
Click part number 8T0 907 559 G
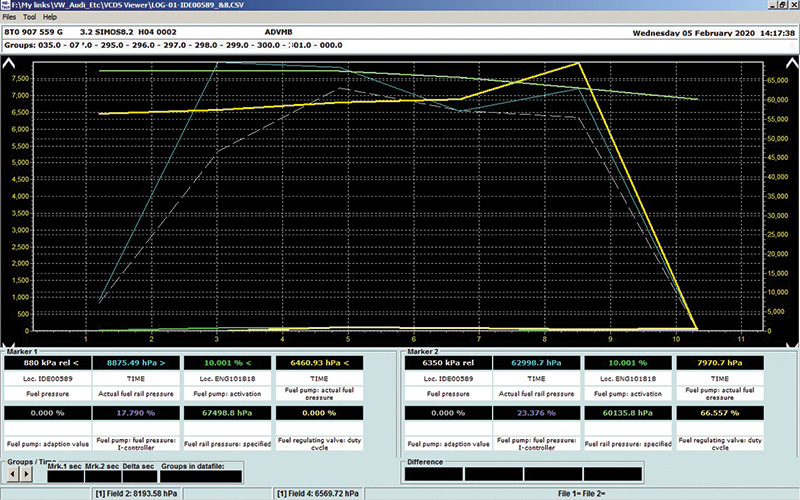[x=34, y=32]
